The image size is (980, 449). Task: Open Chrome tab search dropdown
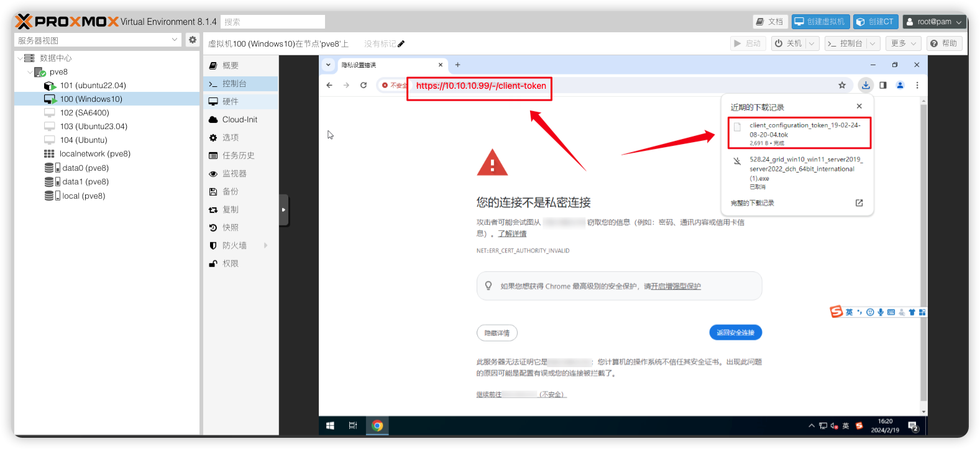(x=328, y=65)
